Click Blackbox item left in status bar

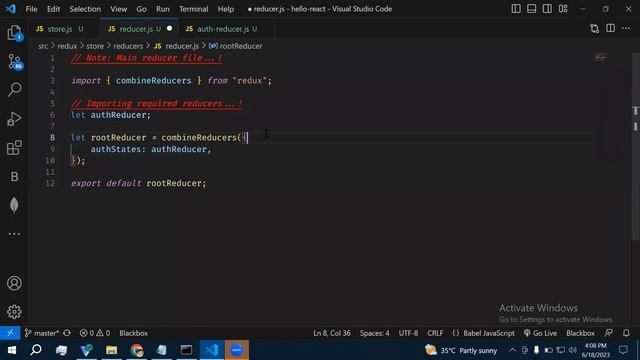pos(133,333)
